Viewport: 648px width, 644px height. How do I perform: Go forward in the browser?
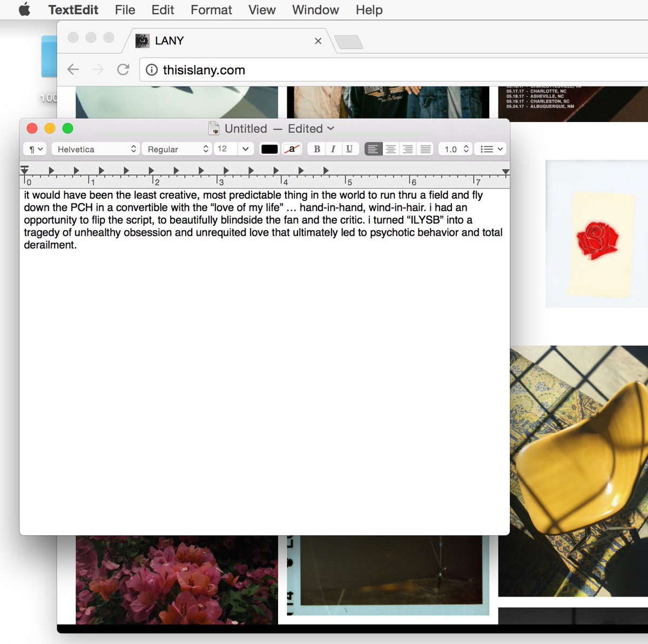98,69
